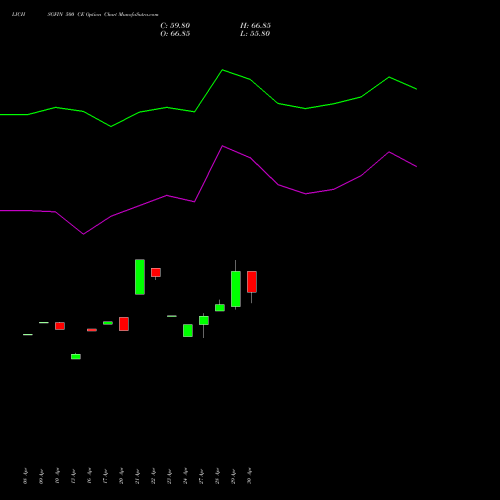
Task: Click the 22 Apr date label
Action: [154, 476]
